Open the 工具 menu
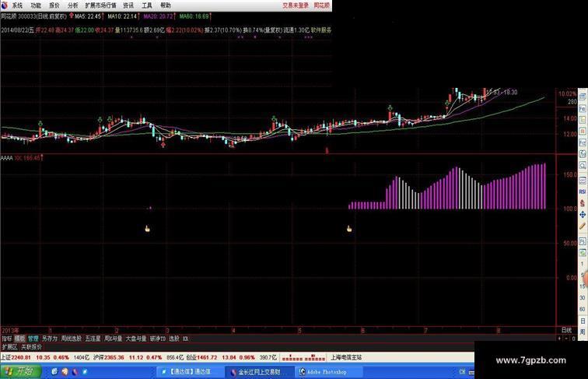The image size is (588, 379). [147, 5]
